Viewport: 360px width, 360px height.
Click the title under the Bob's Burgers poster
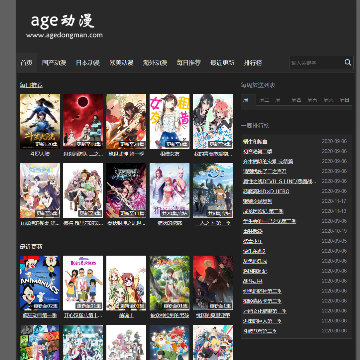(x=83, y=315)
